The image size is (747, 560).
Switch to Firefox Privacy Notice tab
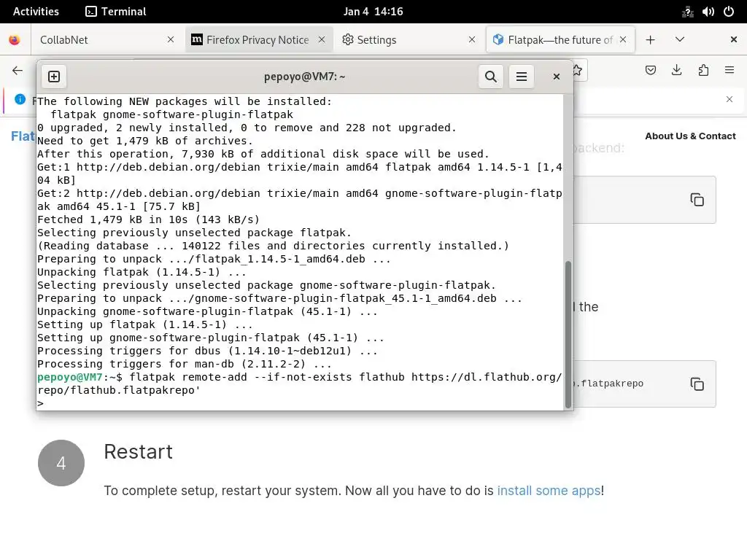tap(259, 39)
